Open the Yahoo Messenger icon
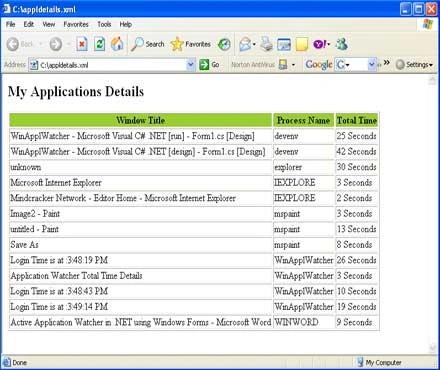The image size is (440, 370). click(319, 44)
